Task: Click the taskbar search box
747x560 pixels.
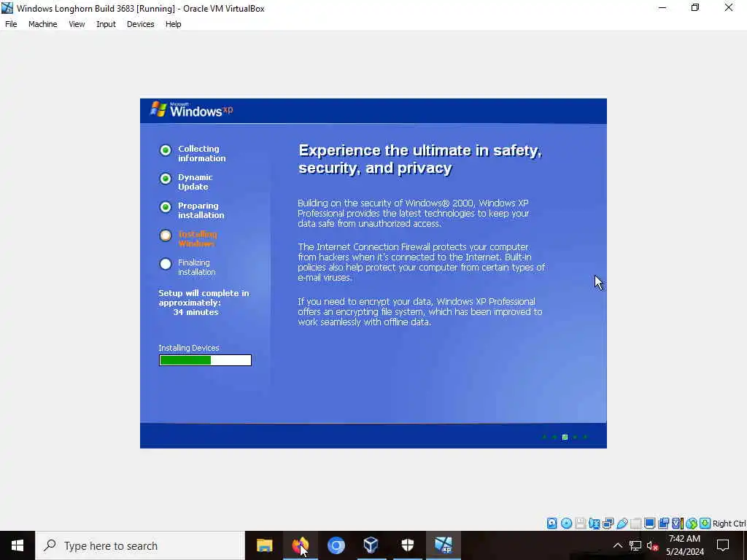Action: click(140, 545)
